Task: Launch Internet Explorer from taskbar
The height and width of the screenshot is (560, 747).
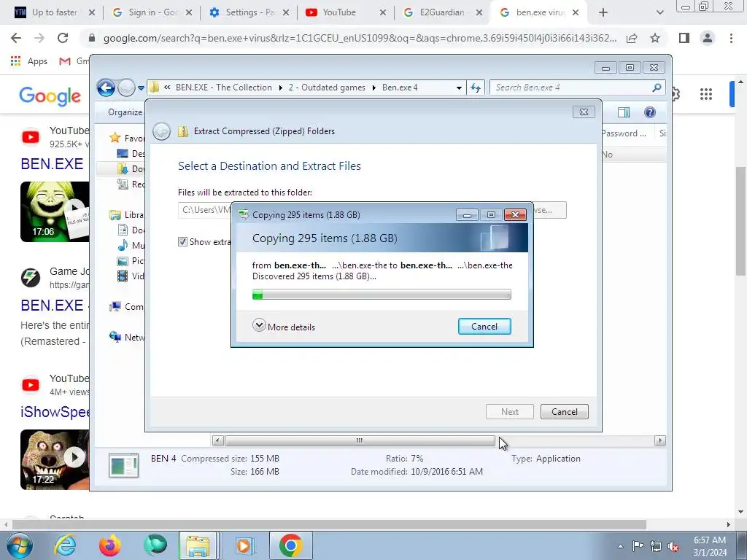Action: click(x=65, y=545)
